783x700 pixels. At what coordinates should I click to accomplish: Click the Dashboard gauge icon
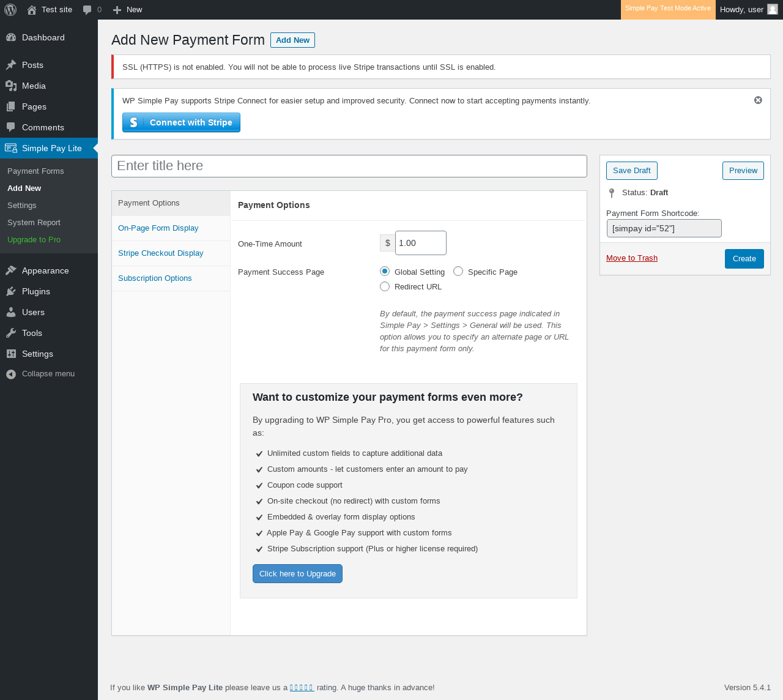11,37
